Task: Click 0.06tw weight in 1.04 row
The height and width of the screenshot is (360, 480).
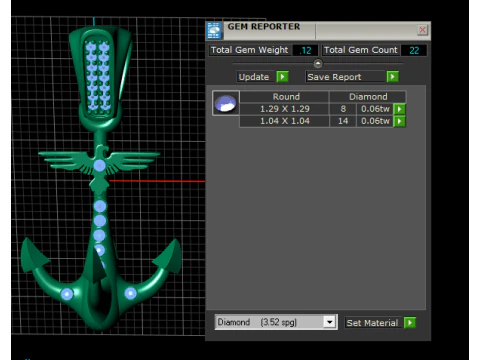Action: point(375,121)
